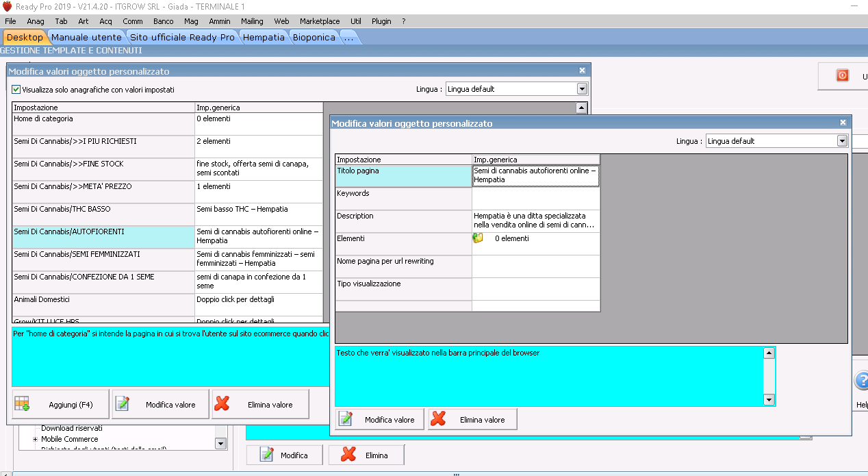Click the Elimina button in bottom panel

[366, 455]
